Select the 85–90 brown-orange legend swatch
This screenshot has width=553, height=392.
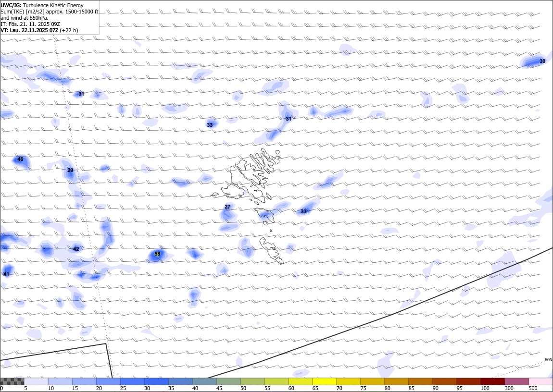tap(420, 381)
